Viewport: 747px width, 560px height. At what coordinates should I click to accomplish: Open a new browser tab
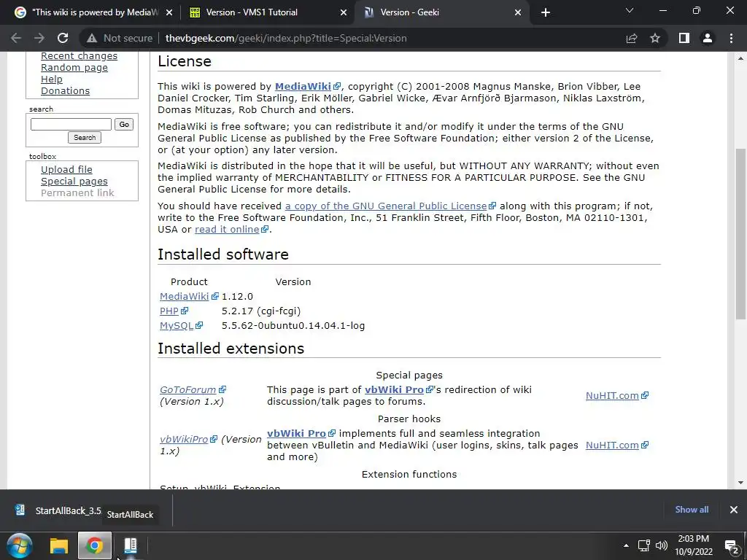(x=546, y=12)
